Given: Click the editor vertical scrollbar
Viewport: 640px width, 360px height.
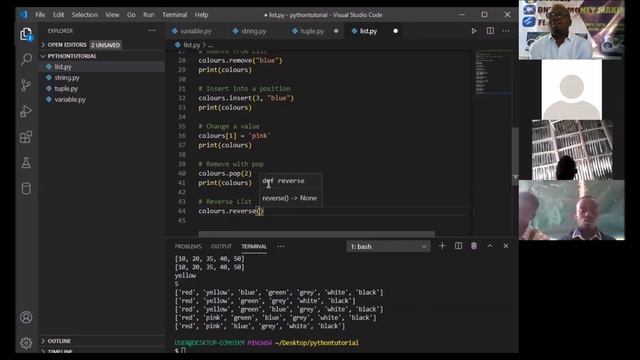Looking at the screenshot, I should click(515, 156).
